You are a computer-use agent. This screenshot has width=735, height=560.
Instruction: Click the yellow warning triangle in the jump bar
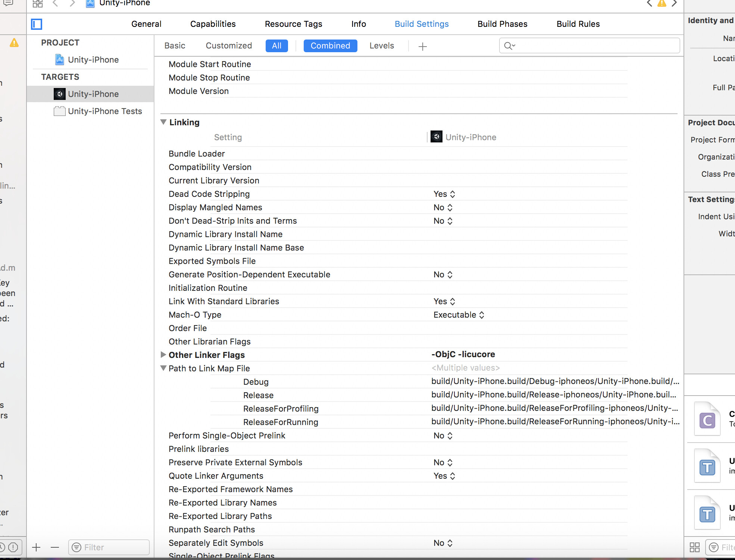pos(661,3)
